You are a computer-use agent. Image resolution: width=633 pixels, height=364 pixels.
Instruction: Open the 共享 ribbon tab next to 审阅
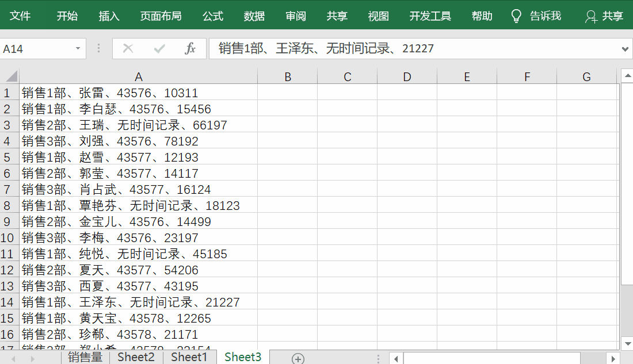pos(337,16)
